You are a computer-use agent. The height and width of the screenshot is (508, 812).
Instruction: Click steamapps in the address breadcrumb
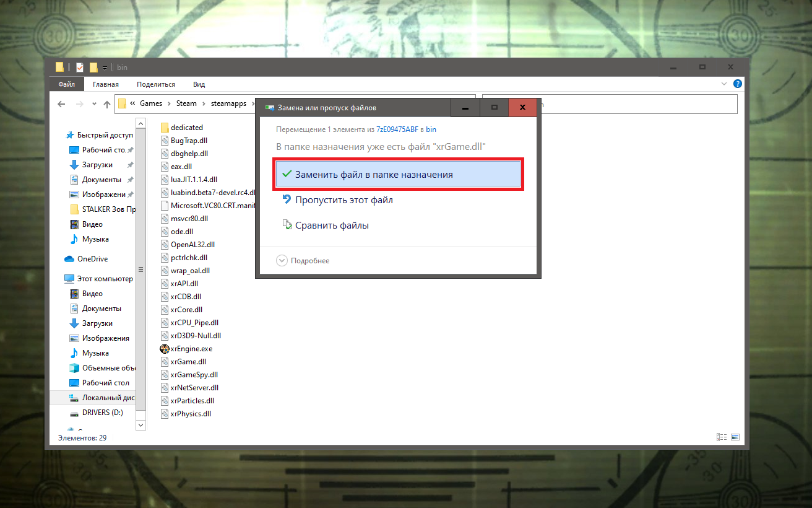pos(229,103)
